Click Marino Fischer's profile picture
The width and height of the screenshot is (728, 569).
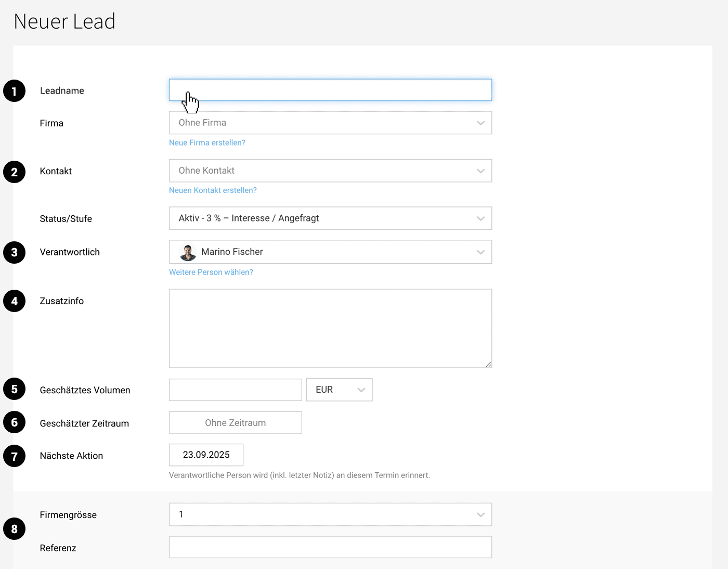point(187,252)
